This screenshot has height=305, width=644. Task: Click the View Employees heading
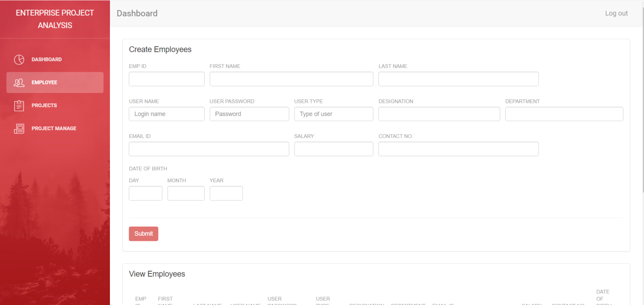pyautogui.click(x=157, y=274)
